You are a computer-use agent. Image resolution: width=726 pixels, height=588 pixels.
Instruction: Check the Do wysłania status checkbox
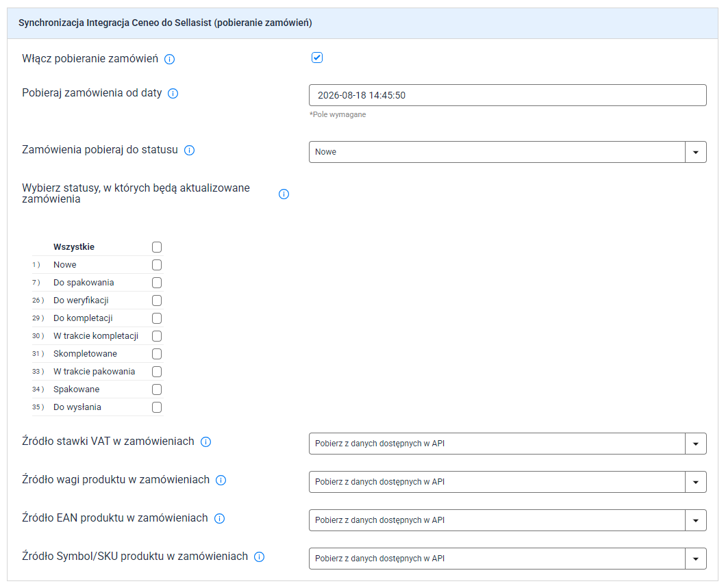157,407
